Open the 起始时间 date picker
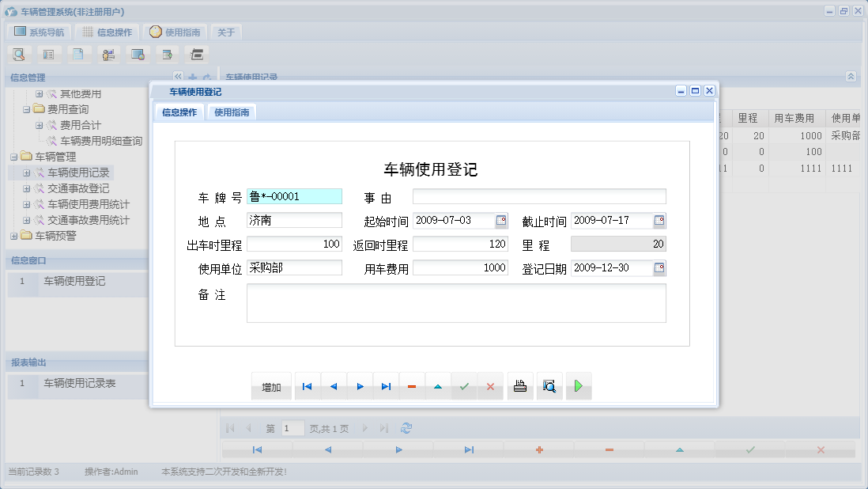The width and height of the screenshot is (868, 489). pos(500,220)
